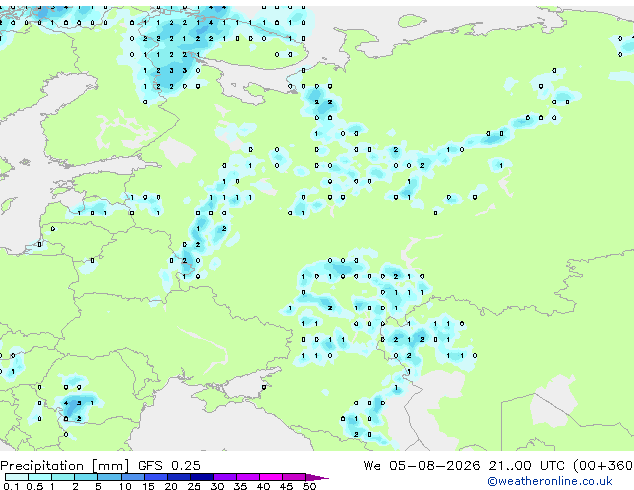Screen dimensions: 634x490
Task: Click the '10' legend scale label
Action: [125, 486]
